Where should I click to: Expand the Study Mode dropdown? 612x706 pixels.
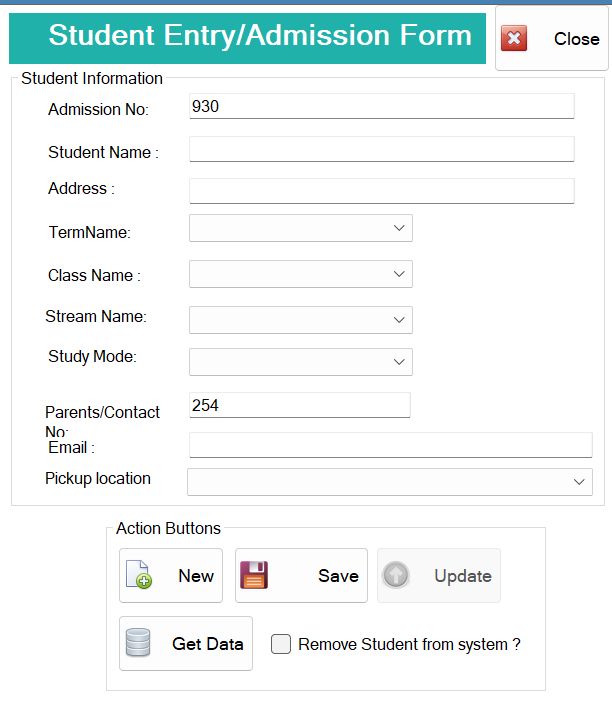pos(399,362)
